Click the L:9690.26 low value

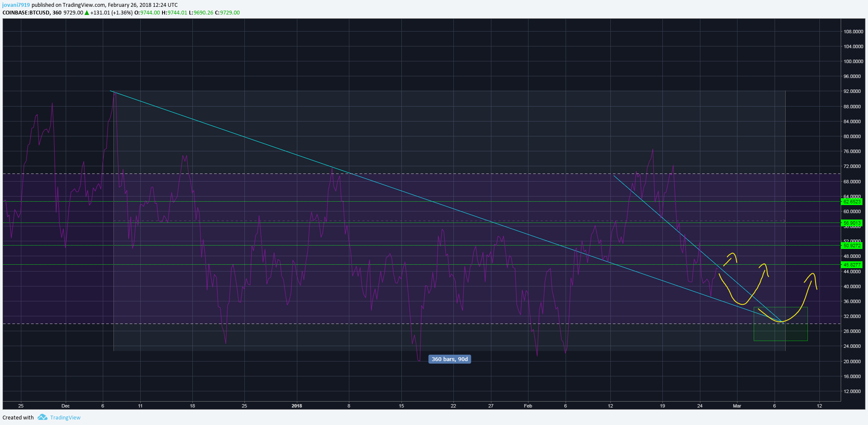[201, 13]
